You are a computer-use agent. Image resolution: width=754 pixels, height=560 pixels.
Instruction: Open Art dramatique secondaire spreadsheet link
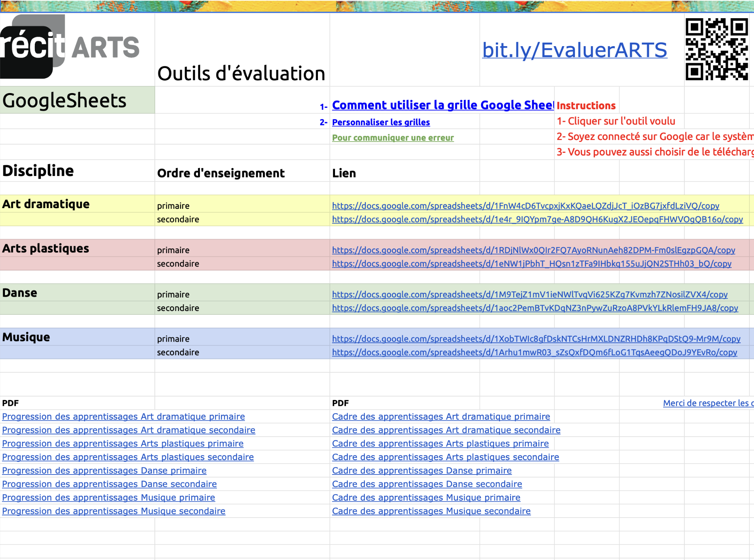[x=537, y=219]
